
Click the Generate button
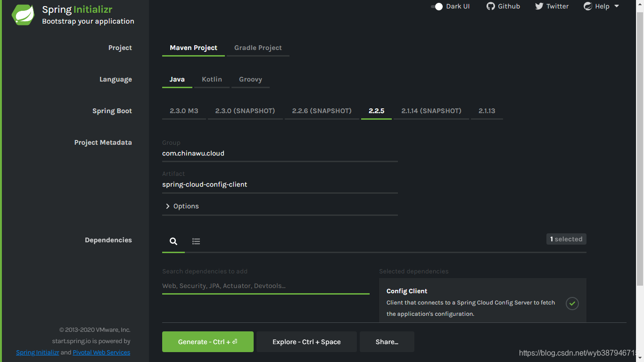(208, 342)
